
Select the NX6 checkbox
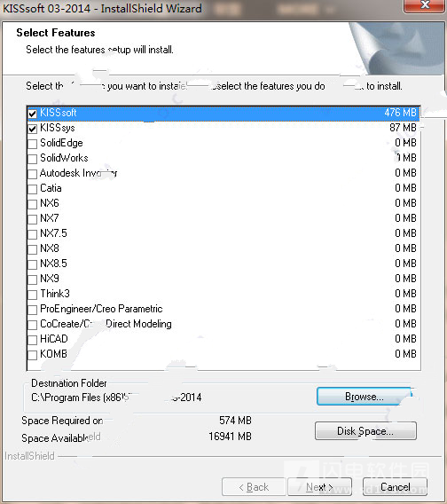coord(32,204)
